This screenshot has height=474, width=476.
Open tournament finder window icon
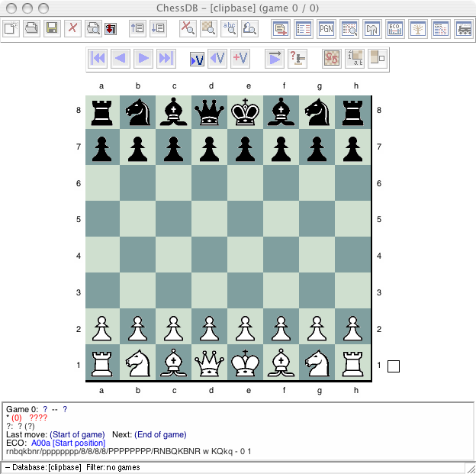[x=349, y=29]
